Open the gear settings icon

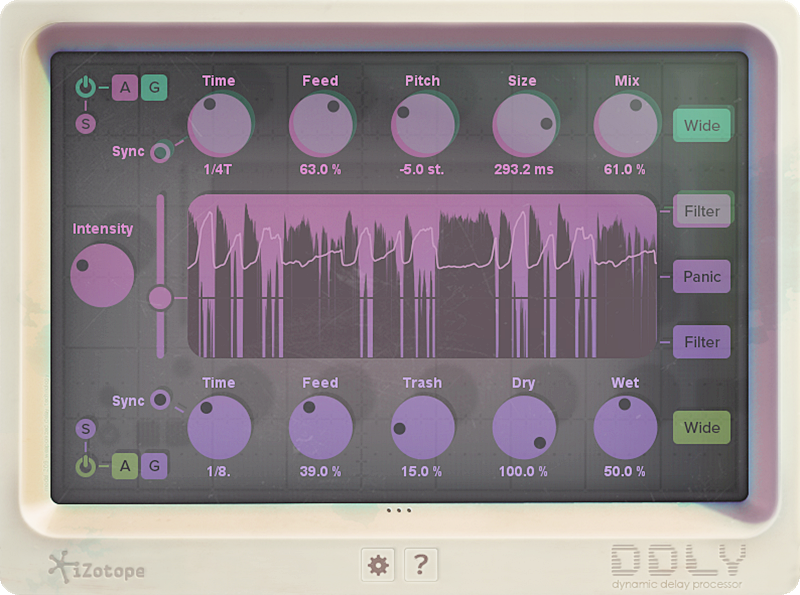point(378,565)
